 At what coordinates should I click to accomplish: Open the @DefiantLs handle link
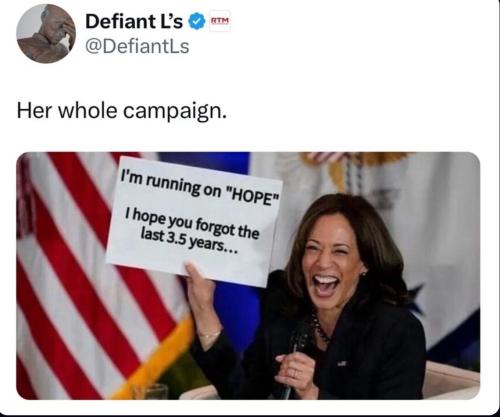(x=137, y=46)
